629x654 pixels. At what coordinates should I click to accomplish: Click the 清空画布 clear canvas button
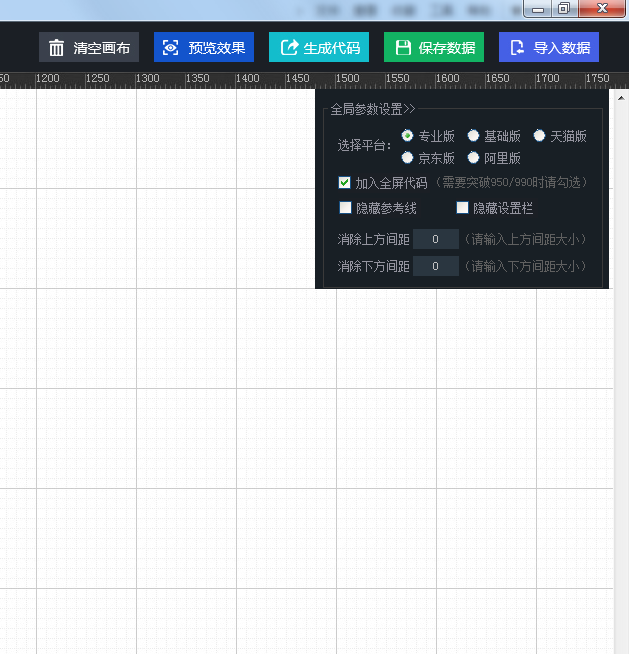coord(89,47)
